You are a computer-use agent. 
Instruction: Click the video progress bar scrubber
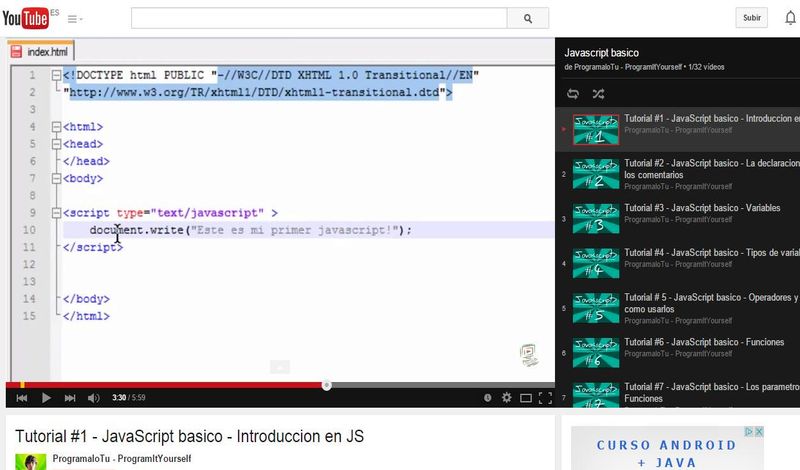tap(326, 385)
